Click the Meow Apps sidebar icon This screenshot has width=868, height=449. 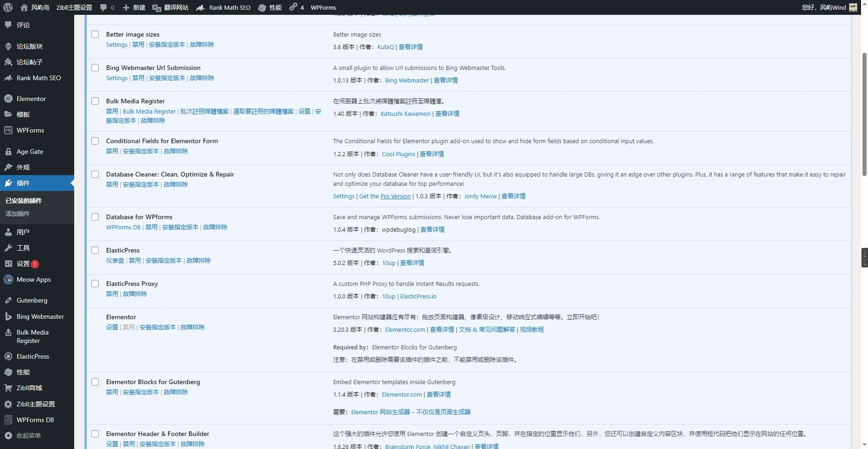(x=8, y=279)
